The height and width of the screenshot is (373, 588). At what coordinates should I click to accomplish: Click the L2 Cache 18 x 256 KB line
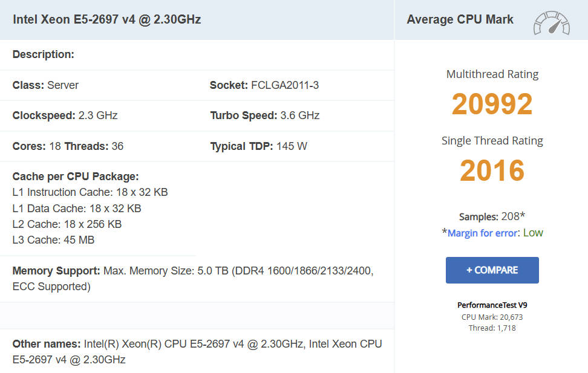(67, 224)
